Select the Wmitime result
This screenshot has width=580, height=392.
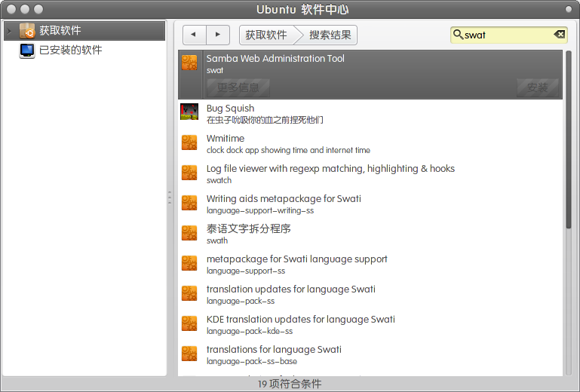[370, 144]
